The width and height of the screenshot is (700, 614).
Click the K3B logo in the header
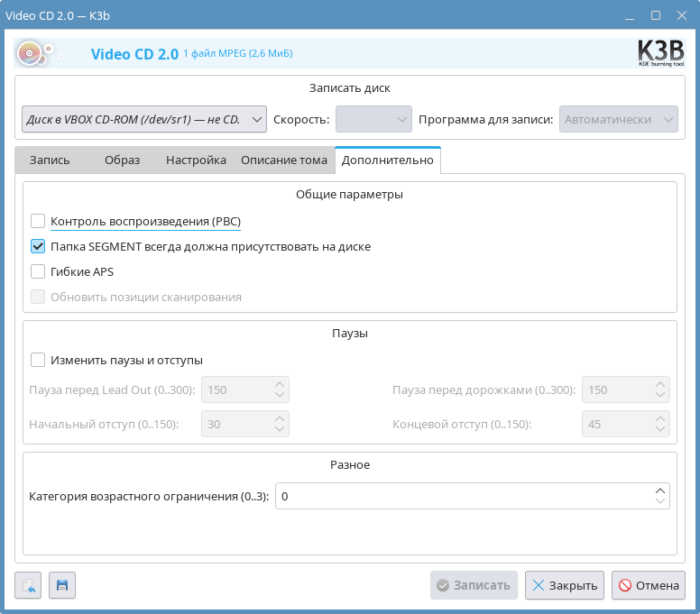click(660, 53)
